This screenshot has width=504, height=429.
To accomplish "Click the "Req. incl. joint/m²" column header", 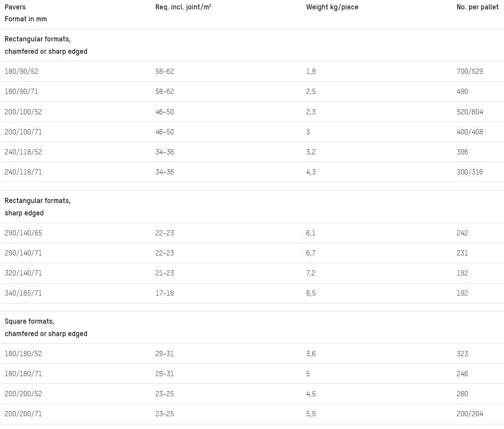I will coord(183,7).
